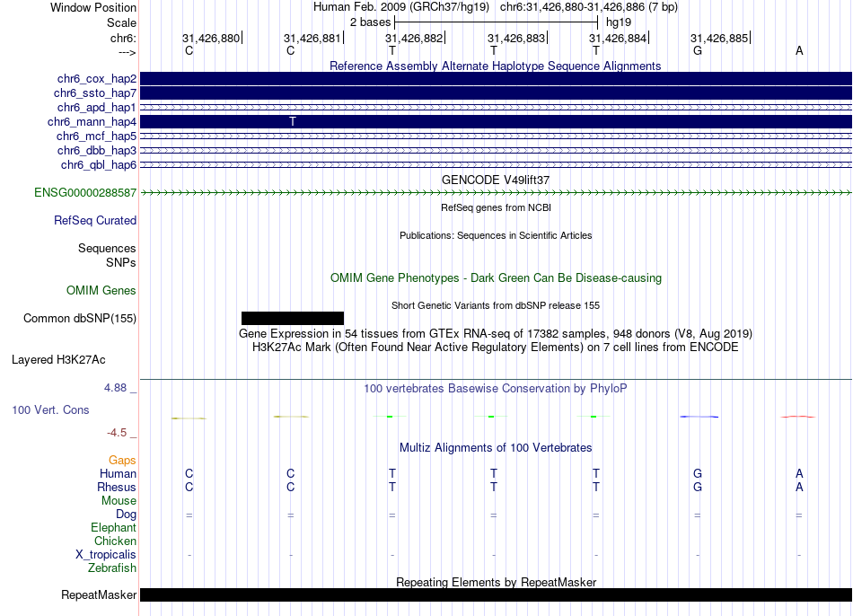
Task: Click the T mismatch on chr6_mann_hap4 bar
Action: (293, 121)
